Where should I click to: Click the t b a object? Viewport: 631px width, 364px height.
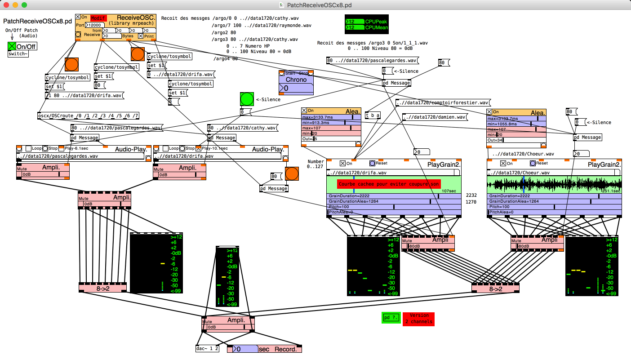[x=373, y=115]
